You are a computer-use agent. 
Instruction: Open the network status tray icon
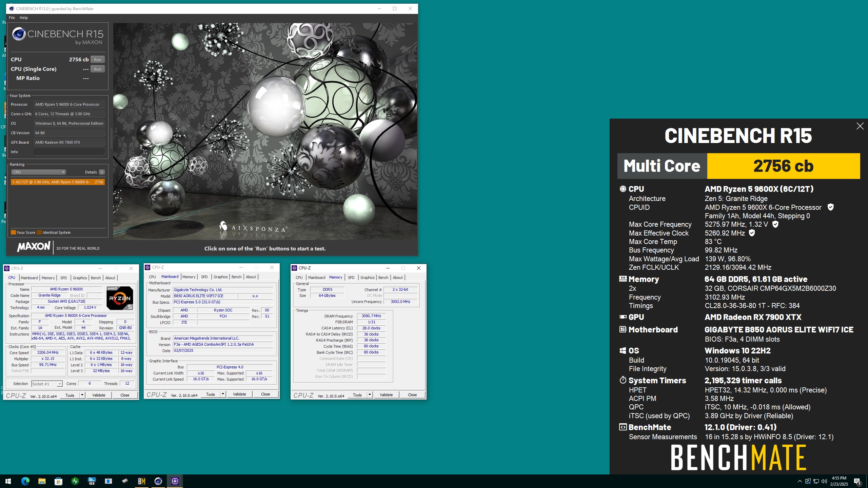click(816, 481)
